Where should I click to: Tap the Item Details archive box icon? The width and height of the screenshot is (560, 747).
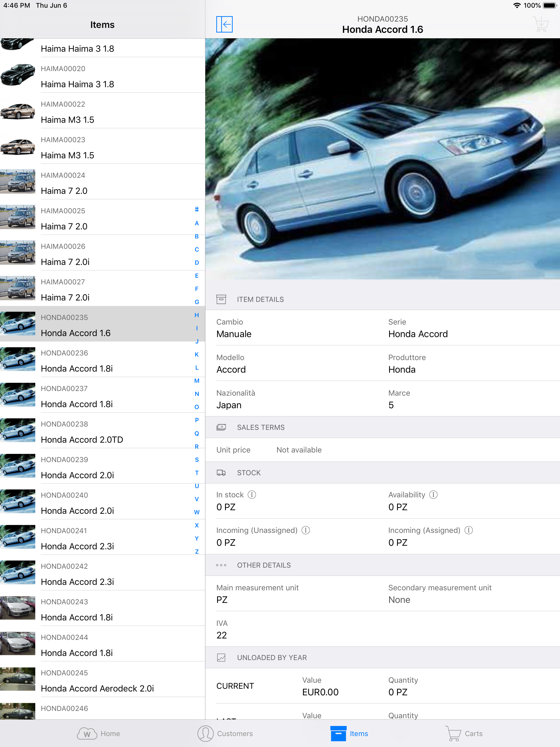(221, 300)
